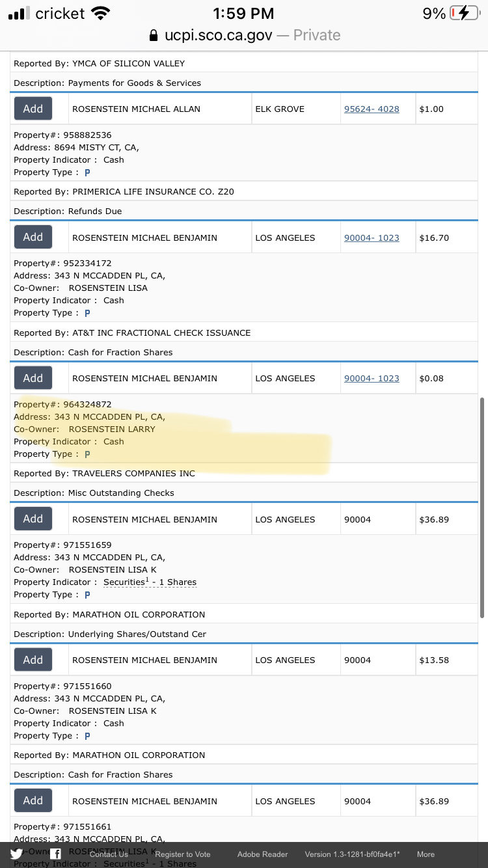Select text Property#: 964324872
This screenshot has width=488, height=868.
pyautogui.click(x=62, y=404)
